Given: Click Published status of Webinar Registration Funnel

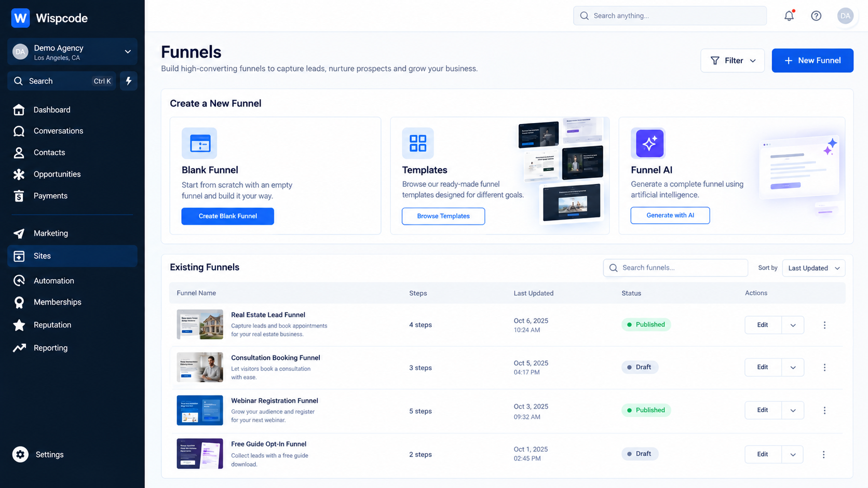Looking at the screenshot, I should click(646, 410).
